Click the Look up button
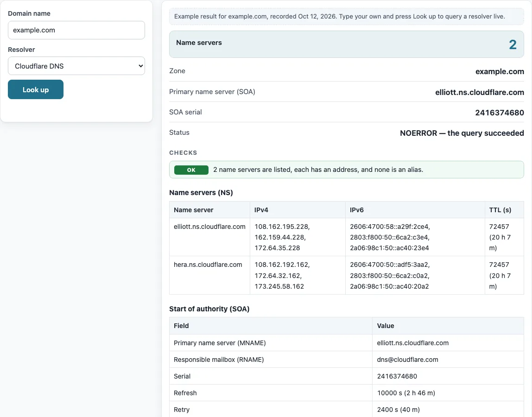 coord(36,89)
